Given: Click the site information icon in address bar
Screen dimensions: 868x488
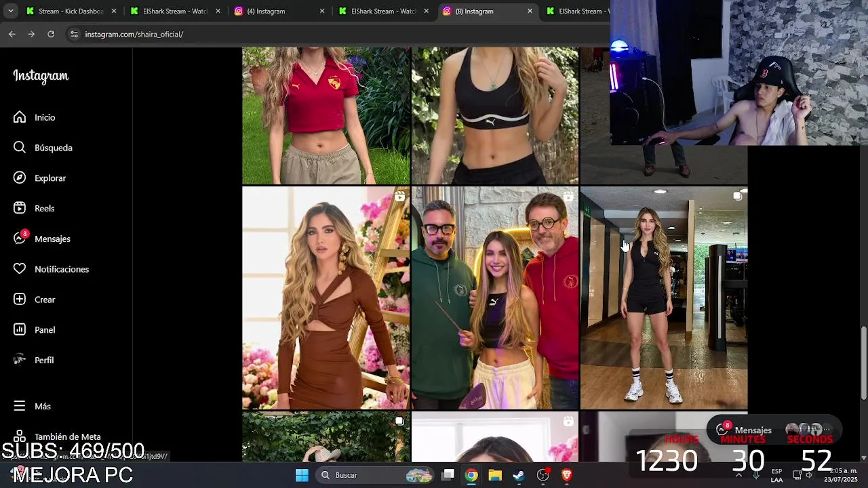Looking at the screenshot, I should point(74,34).
